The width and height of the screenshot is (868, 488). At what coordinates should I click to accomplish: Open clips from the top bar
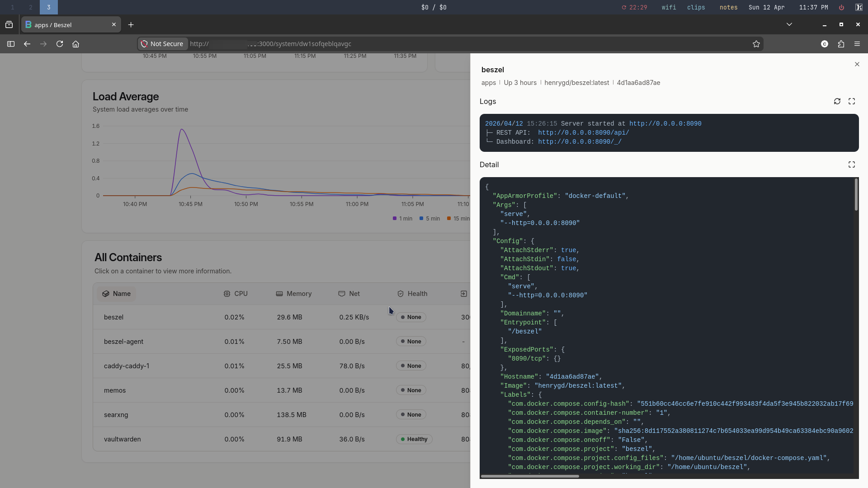pyautogui.click(x=696, y=7)
